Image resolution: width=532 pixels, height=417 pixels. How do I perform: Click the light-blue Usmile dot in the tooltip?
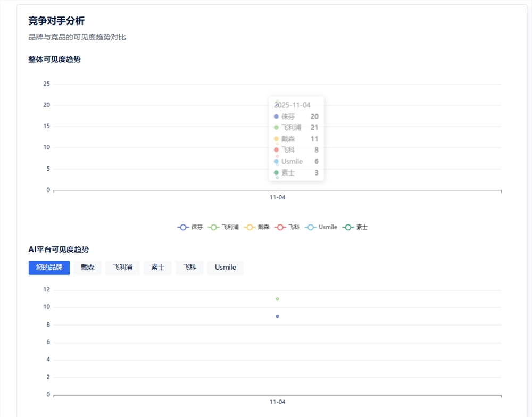pyautogui.click(x=277, y=161)
